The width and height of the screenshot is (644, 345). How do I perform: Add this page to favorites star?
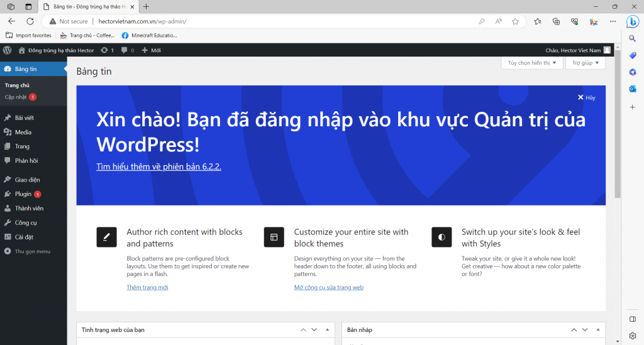[x=515, y=21]
